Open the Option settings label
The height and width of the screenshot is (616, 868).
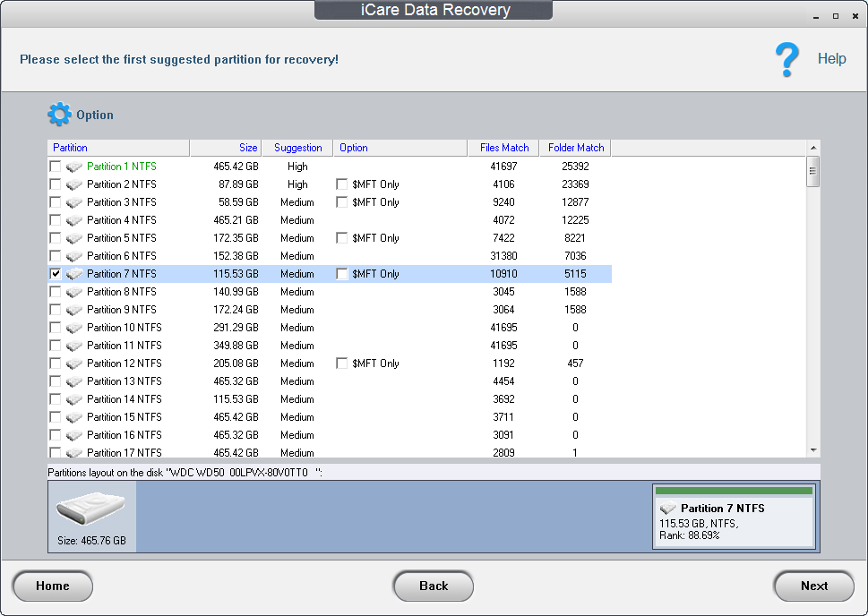[x=95, y=115]
